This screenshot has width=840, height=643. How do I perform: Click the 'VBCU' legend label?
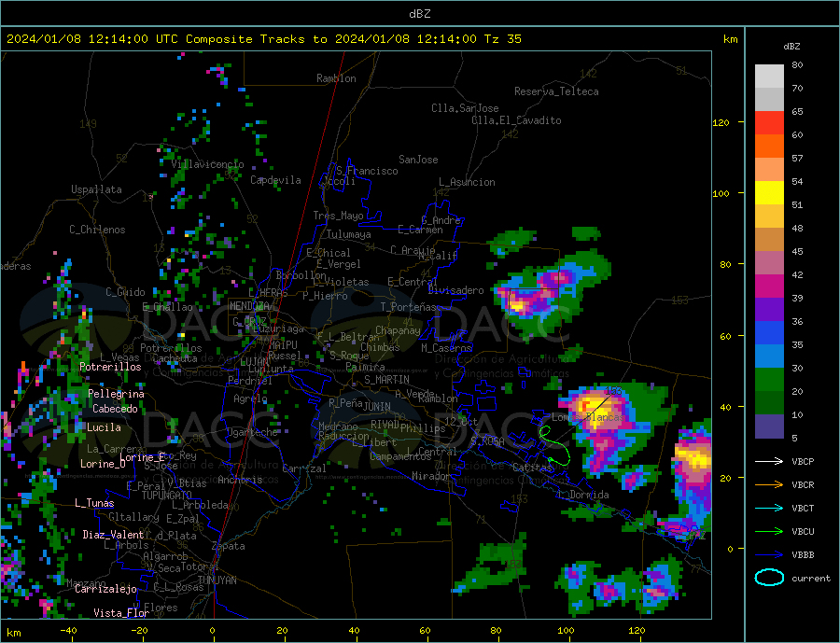(x=803, y=532)
